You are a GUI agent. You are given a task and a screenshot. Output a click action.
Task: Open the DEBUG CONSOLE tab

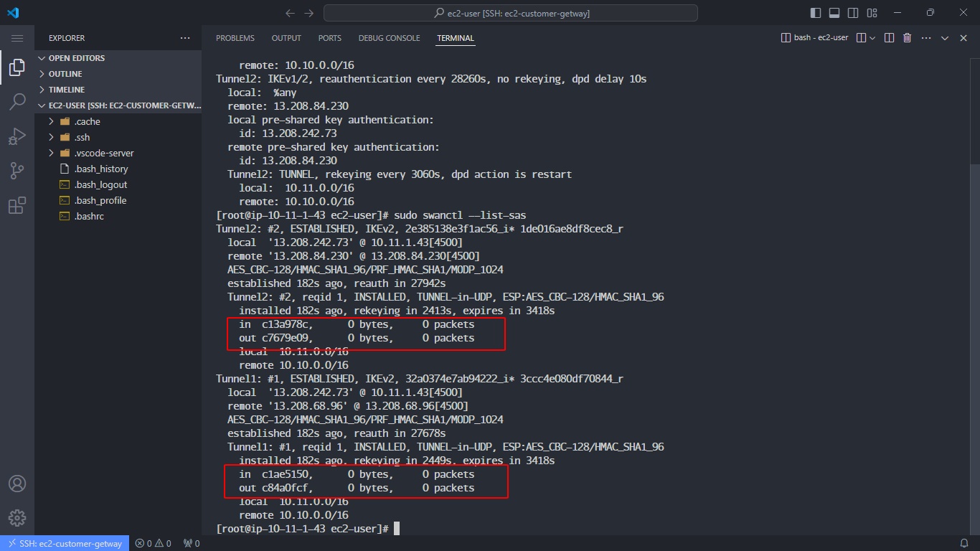click(x=389, y=37)
